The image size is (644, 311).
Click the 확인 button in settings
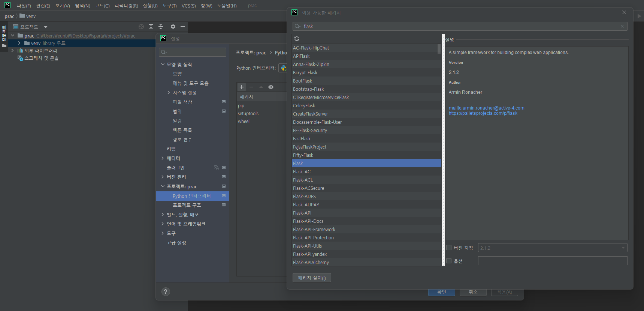[442, 292]
